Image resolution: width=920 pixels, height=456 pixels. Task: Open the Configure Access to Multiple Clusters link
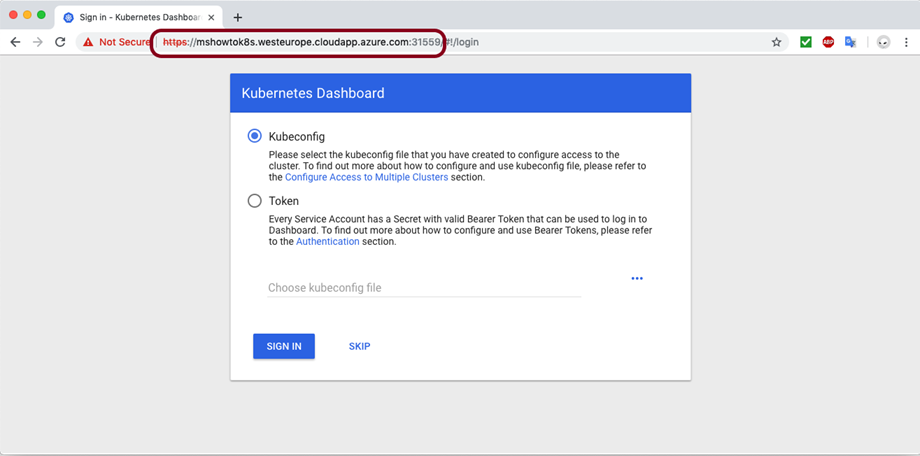click(366, 177)
